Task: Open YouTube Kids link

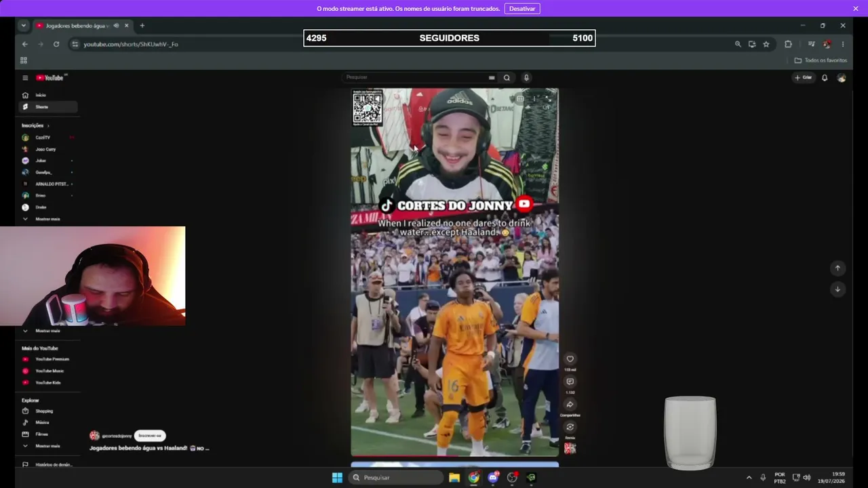Action: pyautogui.click(x=48, y=383)
